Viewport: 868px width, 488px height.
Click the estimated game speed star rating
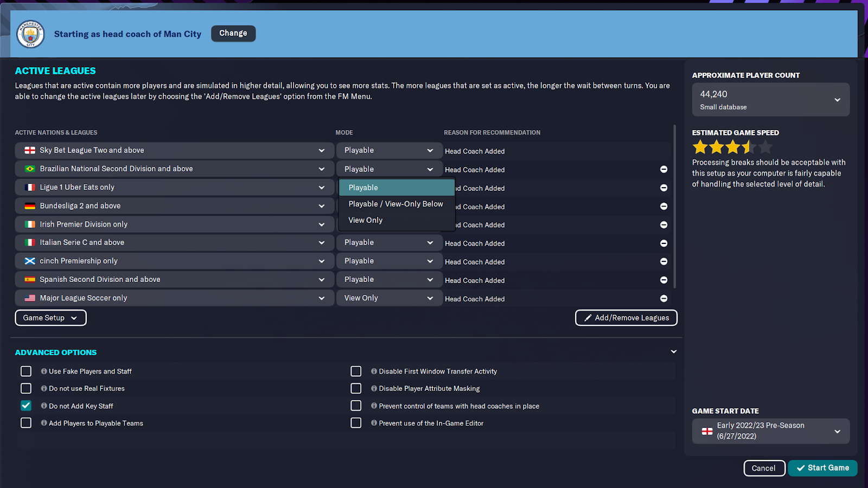(x=732, y=147)
